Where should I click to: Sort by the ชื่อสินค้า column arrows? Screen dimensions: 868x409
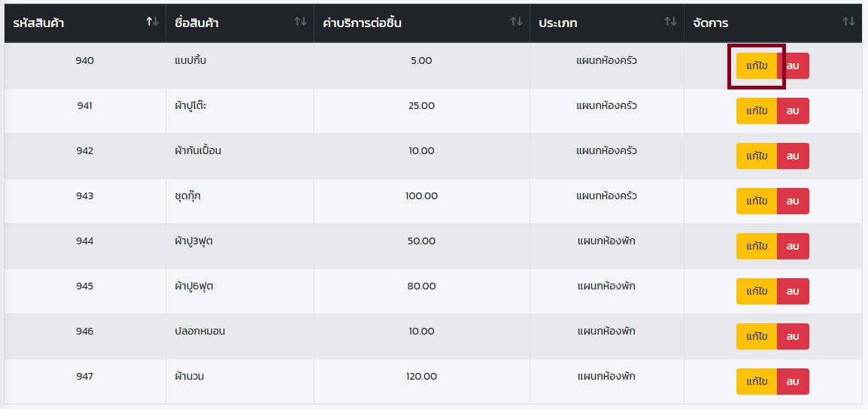[x=300, y=22]
